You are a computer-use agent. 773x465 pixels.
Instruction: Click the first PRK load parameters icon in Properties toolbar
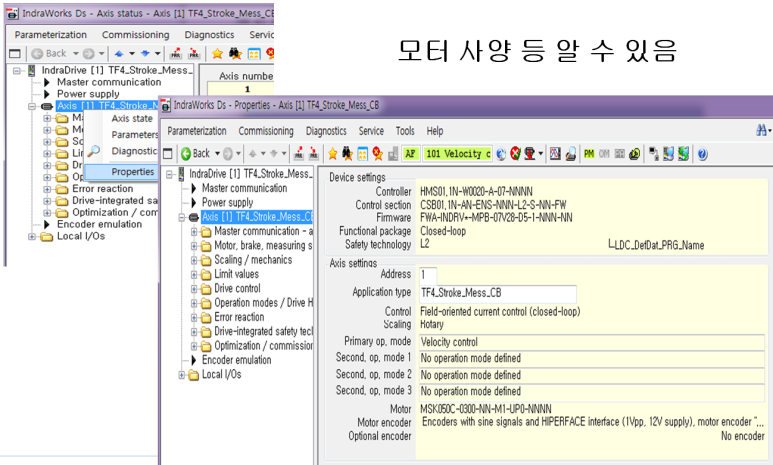(298, 154)
